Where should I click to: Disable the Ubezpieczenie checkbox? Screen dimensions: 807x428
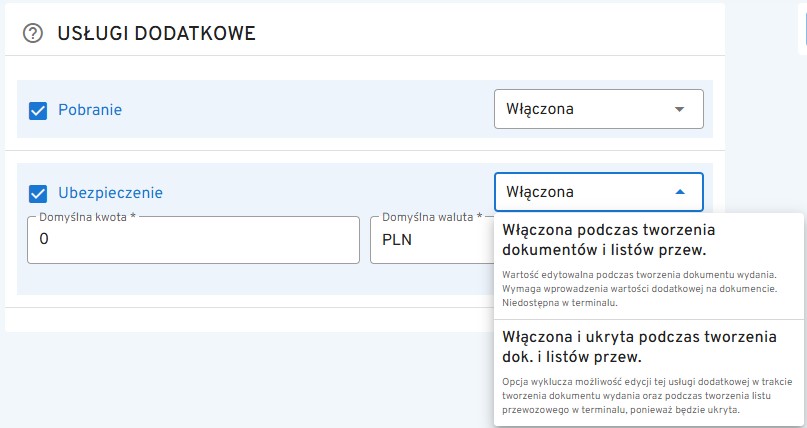(x=38, y=193)
